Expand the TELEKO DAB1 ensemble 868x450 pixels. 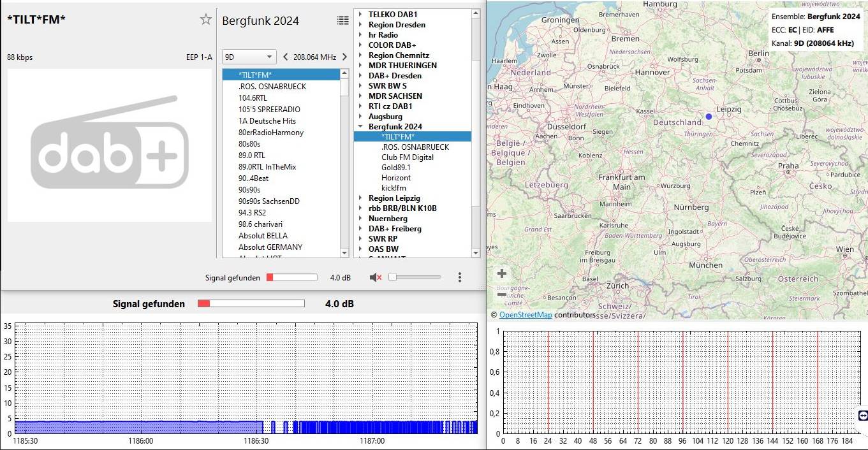(360, 15)
